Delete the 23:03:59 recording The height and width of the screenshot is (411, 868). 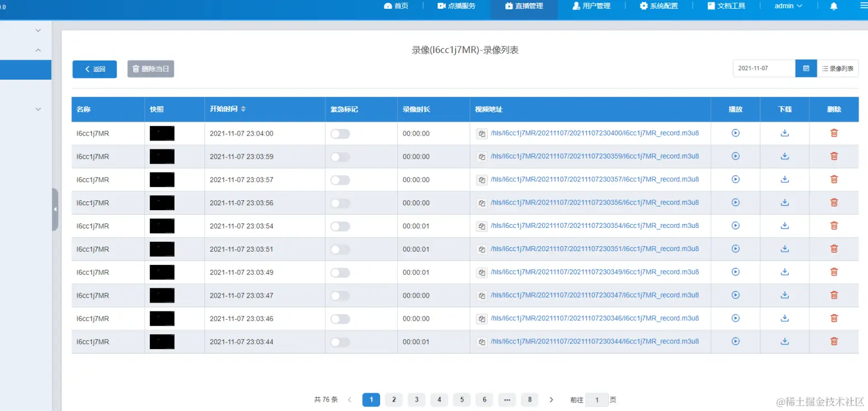pos(834,157)
